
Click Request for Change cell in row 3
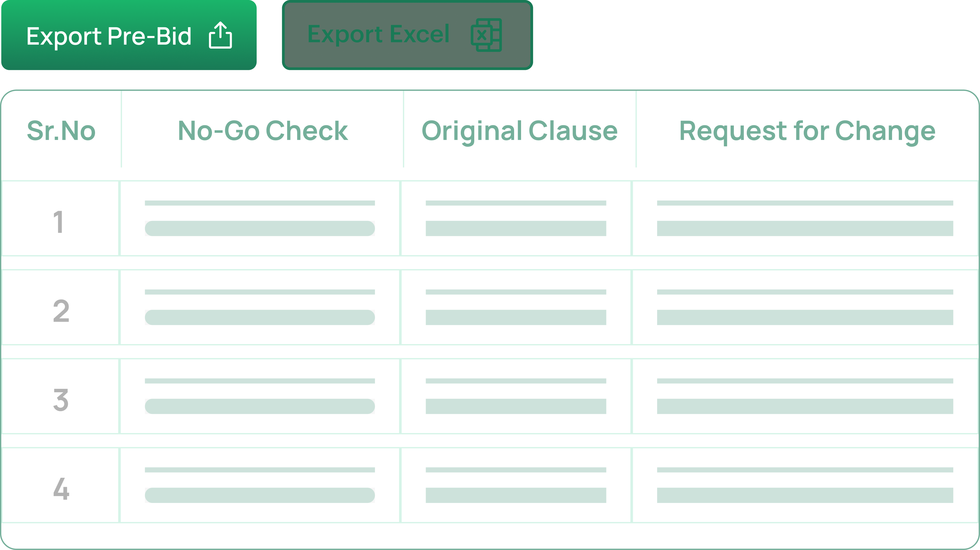tap(805, 396)
